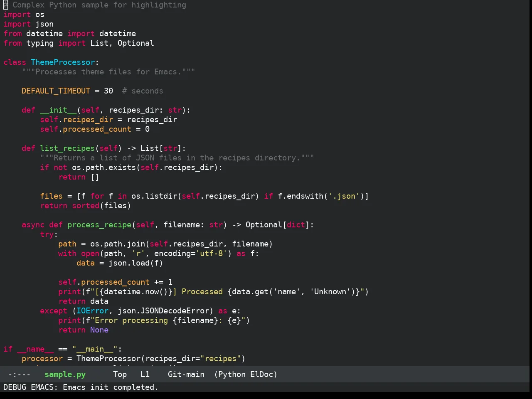
Task: Click 'Optional' in the typing import line
Action: point(136,43)
